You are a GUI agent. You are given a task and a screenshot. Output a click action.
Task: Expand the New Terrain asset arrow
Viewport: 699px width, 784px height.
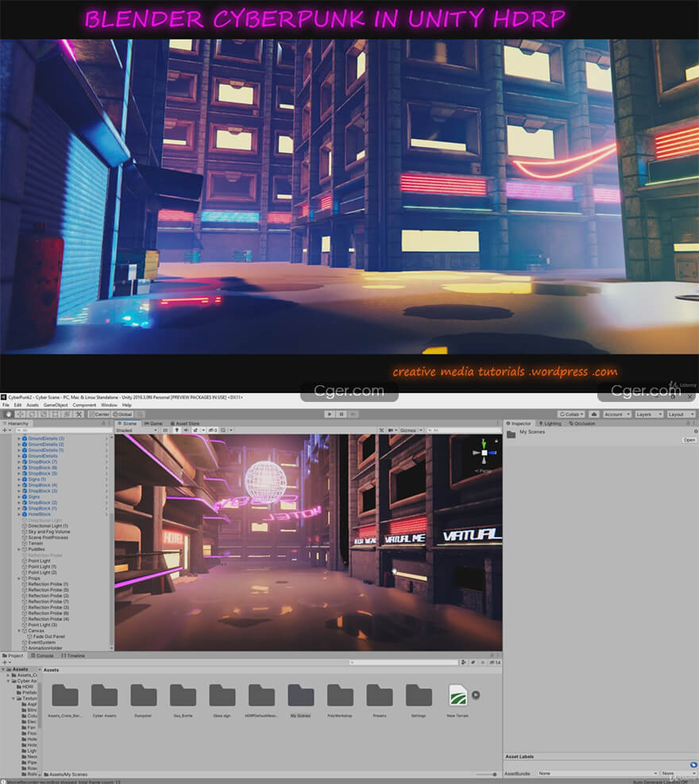point(476,694)
